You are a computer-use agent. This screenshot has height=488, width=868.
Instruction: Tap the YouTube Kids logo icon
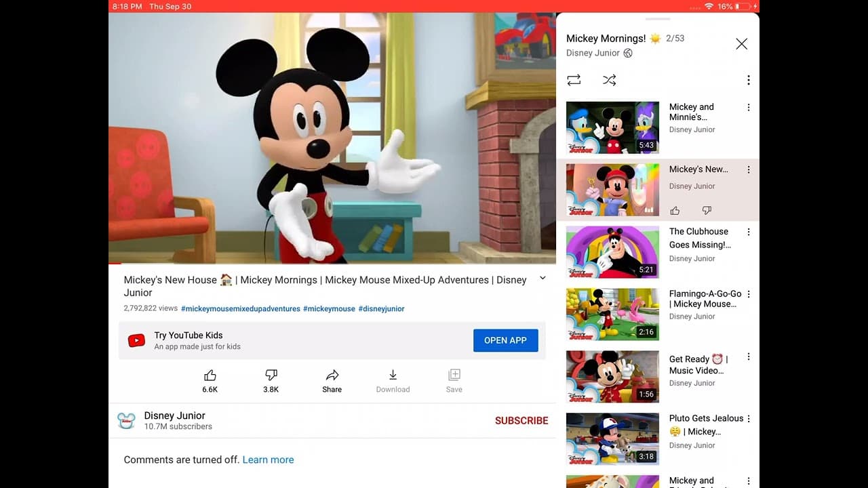[x=136, y=341]
